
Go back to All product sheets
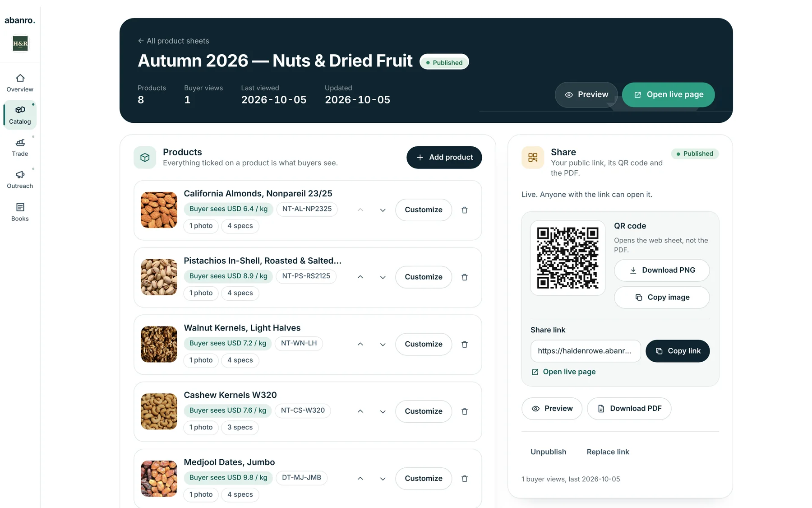coord(174,41)
